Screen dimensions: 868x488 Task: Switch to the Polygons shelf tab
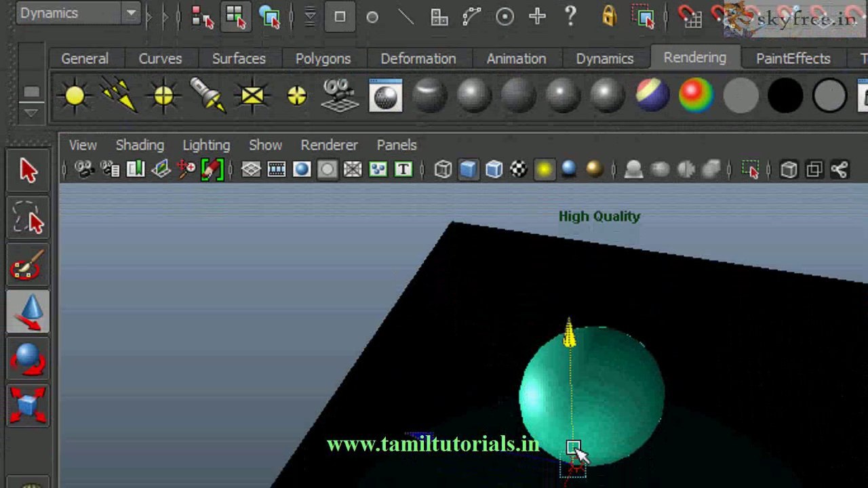click(323, 59)
